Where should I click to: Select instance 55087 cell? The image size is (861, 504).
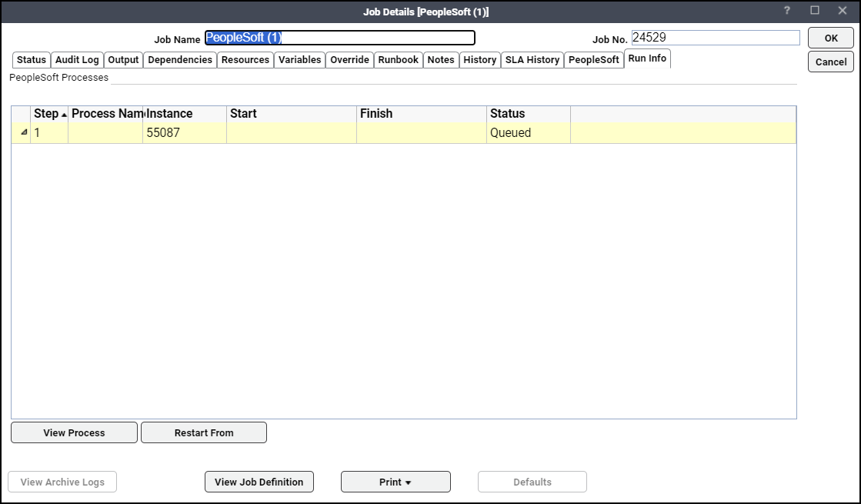click(185, 133)
